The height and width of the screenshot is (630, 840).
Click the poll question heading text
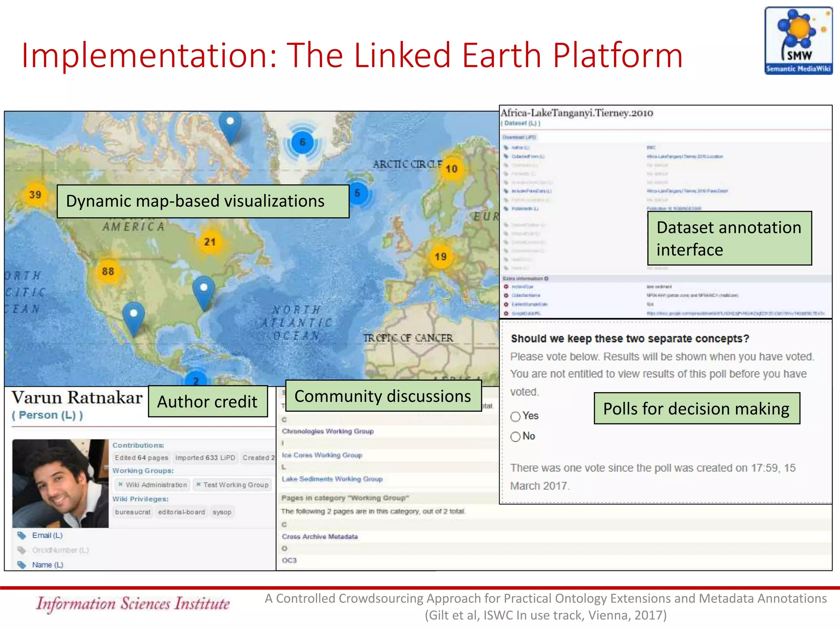pos(630,339)
